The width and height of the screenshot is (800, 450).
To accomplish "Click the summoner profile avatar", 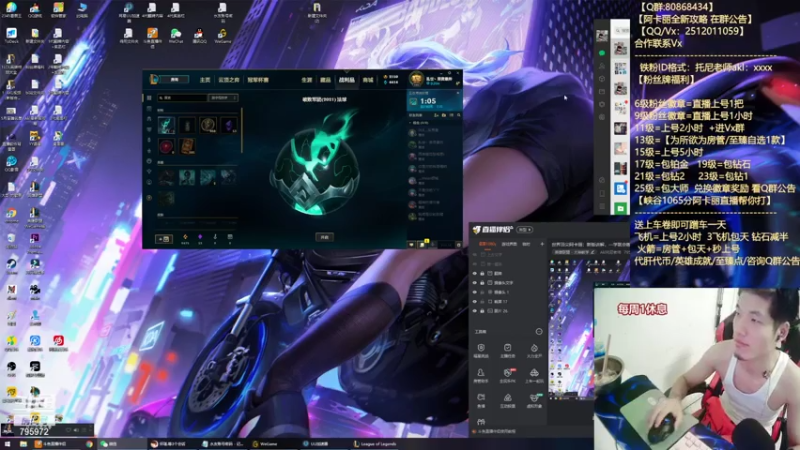I will [417, 79].
